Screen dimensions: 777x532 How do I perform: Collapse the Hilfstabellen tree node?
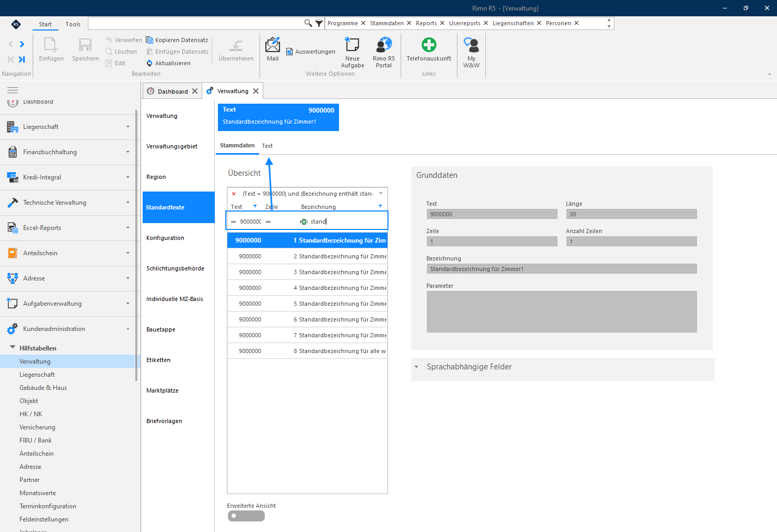(13, 348)
